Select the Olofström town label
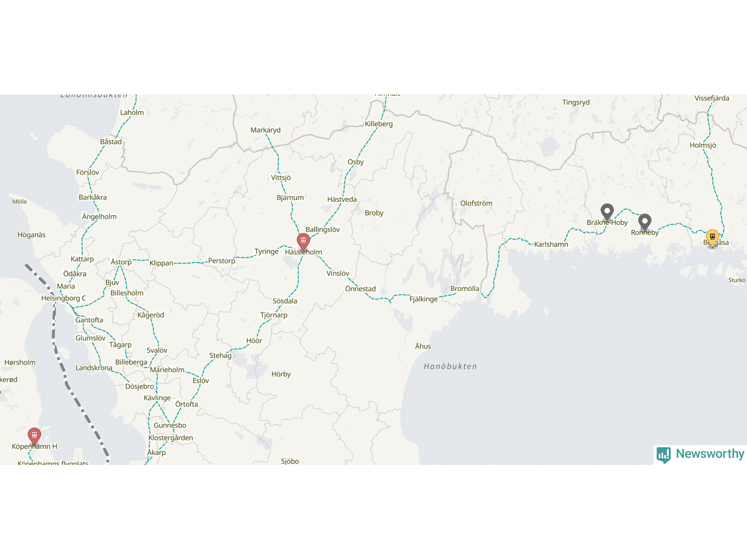The height and width of the screenshot is (560, 747). 476,203
